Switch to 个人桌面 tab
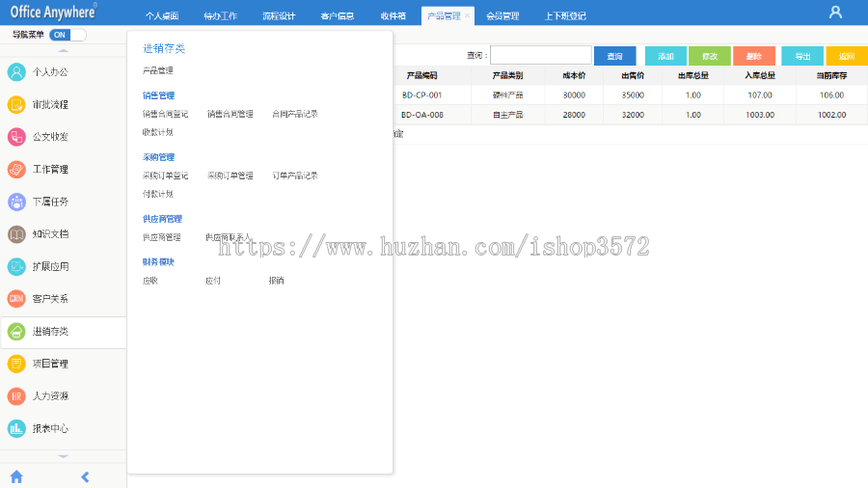 point(162,16)
